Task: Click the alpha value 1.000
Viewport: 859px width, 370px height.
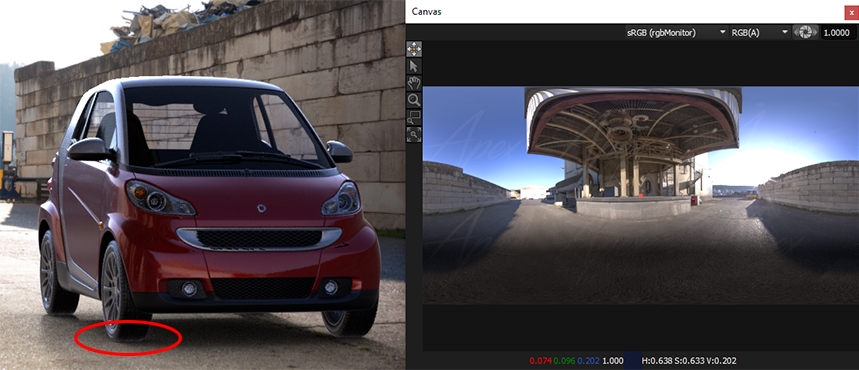Action: tap(612, 361)
